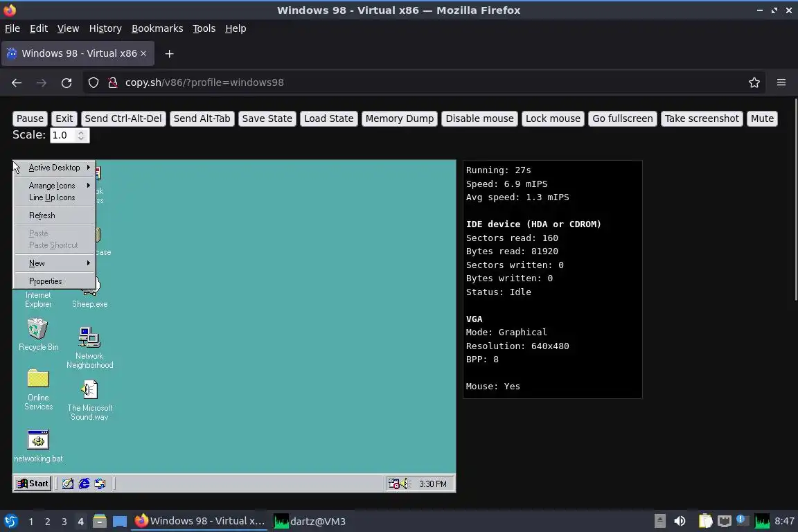The image size is (798, 532).
Task: Open the Firefox Edit menu
Action: 39,28
